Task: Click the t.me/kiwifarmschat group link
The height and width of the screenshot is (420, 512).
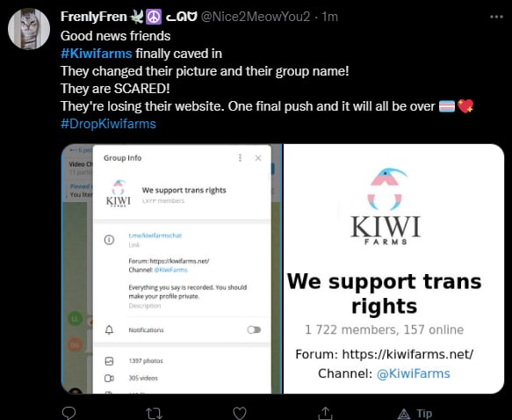Action: pos(155,235)
